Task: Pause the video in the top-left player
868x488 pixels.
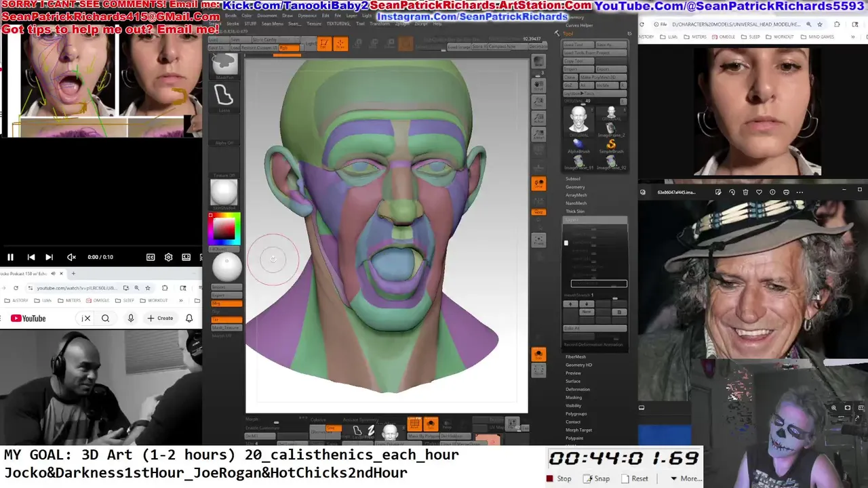Action: pos(11,257)
